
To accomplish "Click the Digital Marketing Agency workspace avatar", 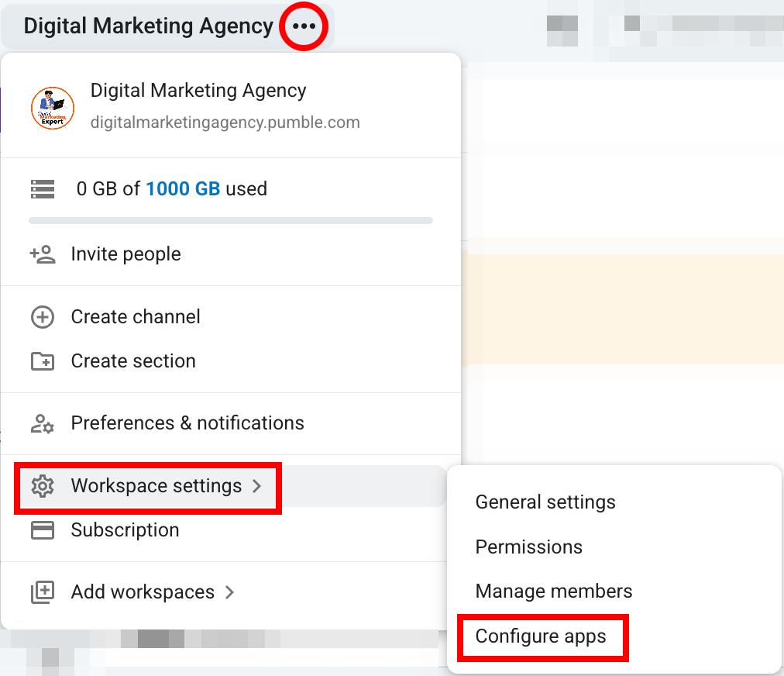I will click(51, 106).
